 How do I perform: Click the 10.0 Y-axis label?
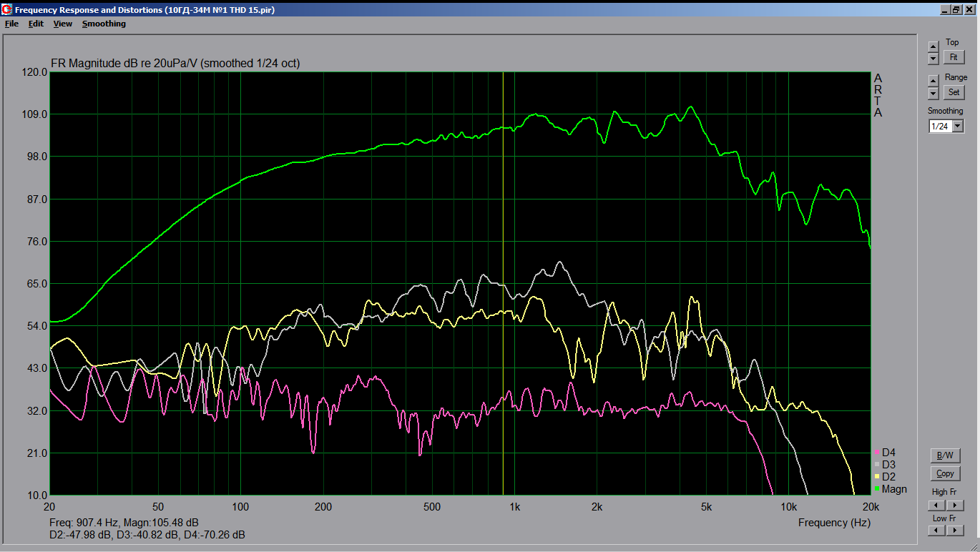(x=36, y=496)
